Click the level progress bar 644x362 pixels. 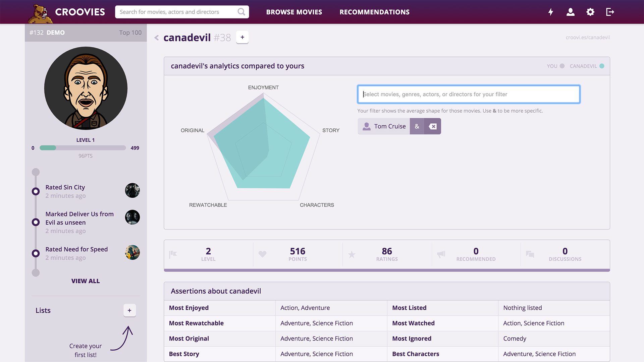coord(83,148)
